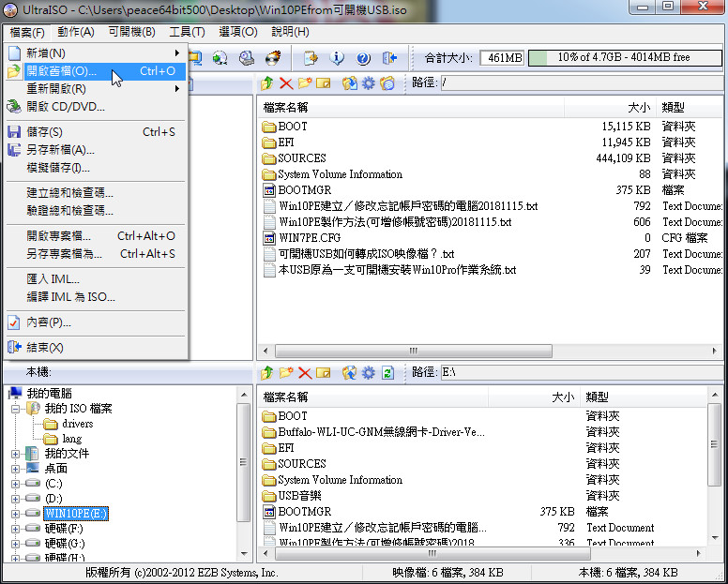Expand the (C:) drive node
Image resolution: width=728 pixels, height=584 pixels.
pos(15,484)
